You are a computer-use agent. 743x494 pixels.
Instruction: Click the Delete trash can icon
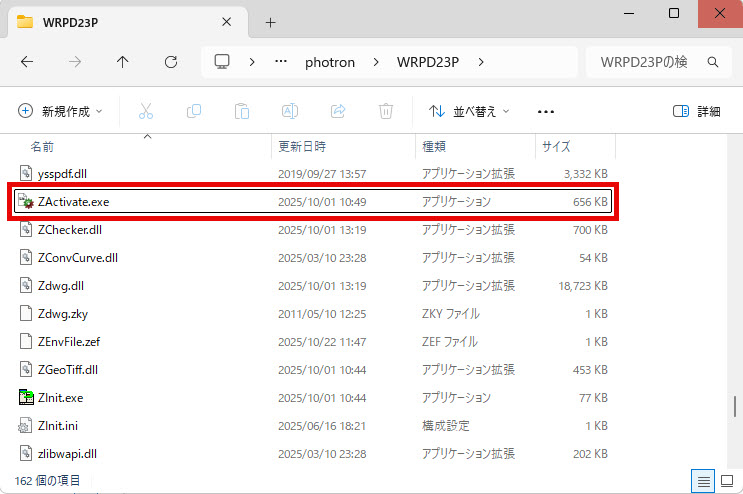[x=386, y=111]
